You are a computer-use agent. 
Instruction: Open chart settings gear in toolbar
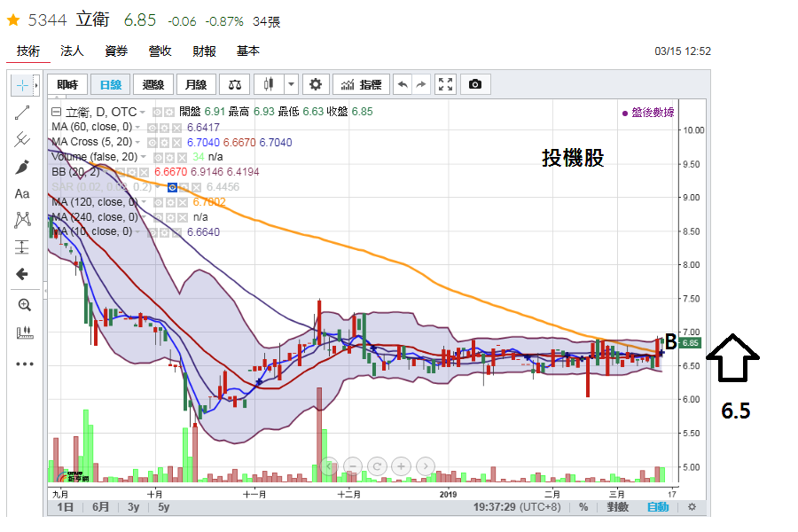coord(316,84)
